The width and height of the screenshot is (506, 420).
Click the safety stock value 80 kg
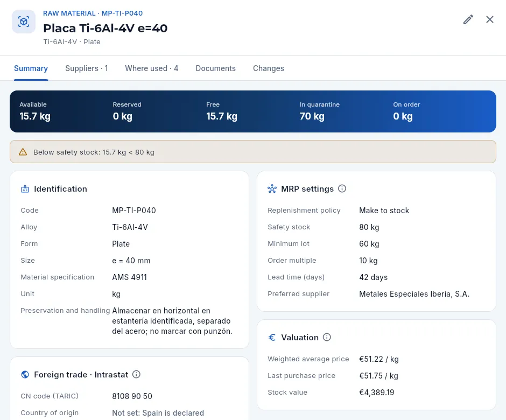369,227
